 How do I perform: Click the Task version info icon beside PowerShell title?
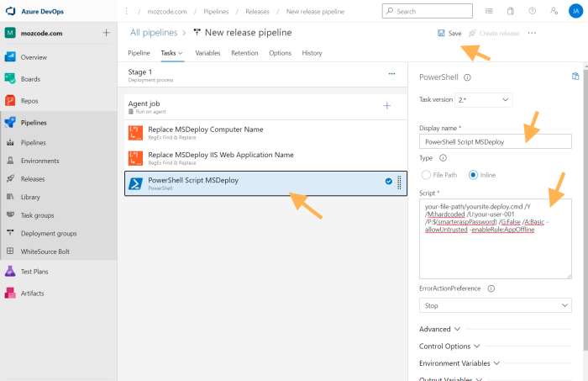467,77
